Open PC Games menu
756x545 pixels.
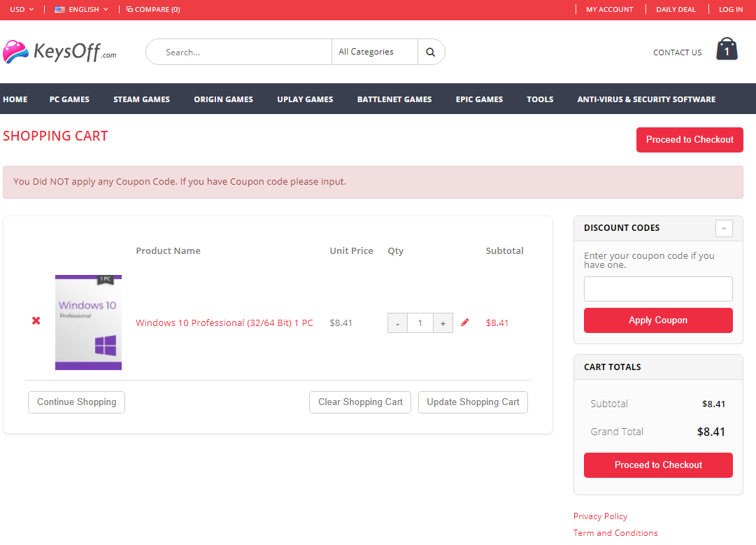[x=69, y=99]
